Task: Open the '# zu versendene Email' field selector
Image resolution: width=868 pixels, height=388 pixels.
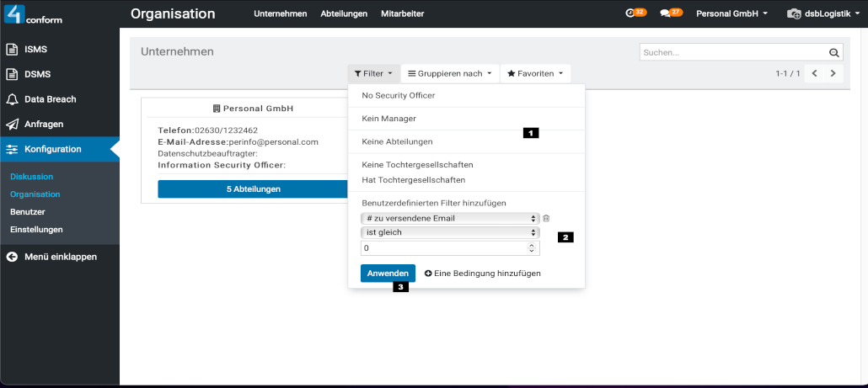Action: [450, 219]
